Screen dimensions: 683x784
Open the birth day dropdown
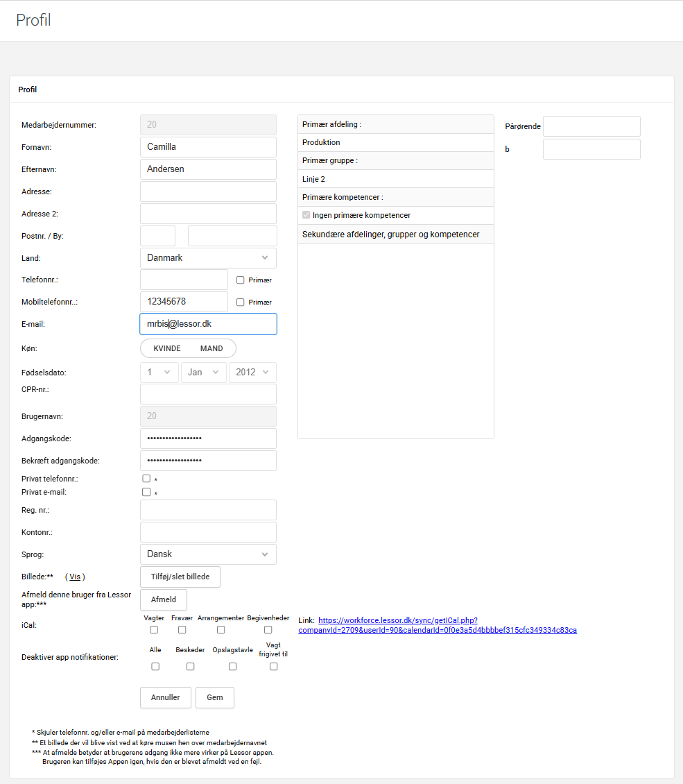pos(159,373)
